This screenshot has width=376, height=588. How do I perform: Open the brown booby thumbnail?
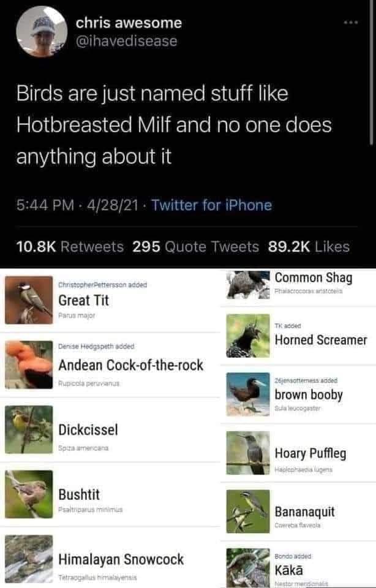click(x=247, y=394)
